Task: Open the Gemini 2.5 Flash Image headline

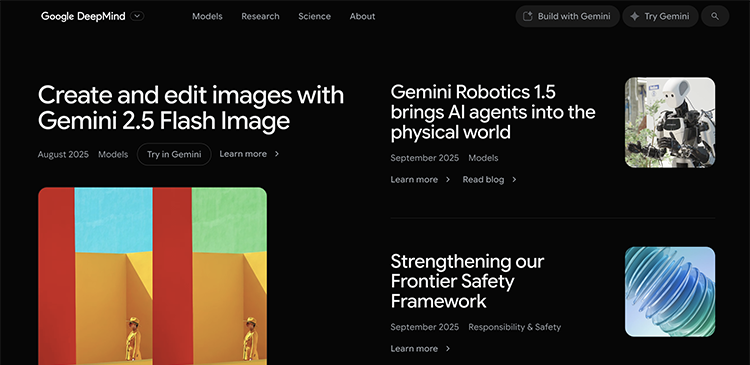Action: [x=191, y=108]
